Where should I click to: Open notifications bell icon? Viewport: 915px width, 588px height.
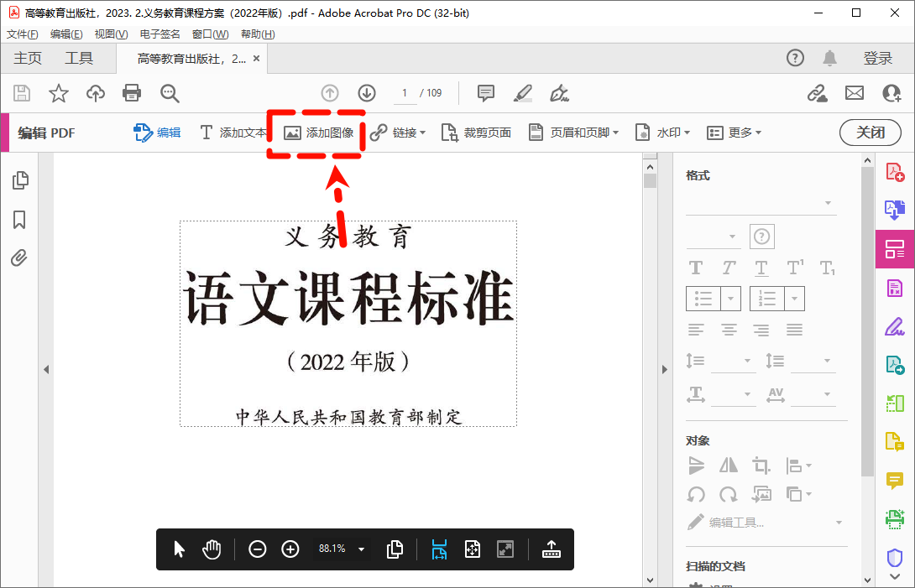click(829, 58)
